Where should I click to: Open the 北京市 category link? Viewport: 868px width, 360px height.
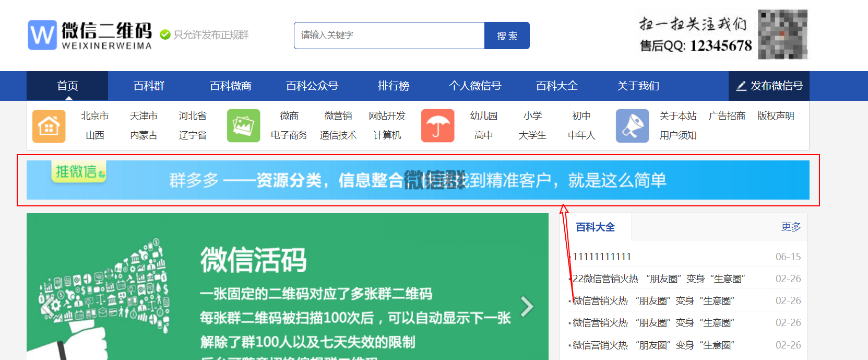tap(94, 116)
